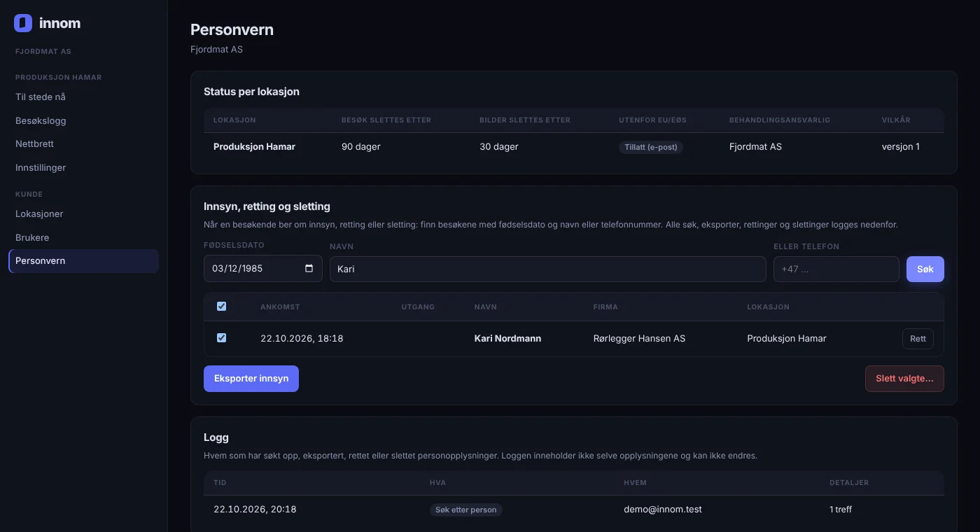The width and height of the screenshot is (980, 532).
Task: Click Rett for Kari Nordmann
Action: pos(918,339)
